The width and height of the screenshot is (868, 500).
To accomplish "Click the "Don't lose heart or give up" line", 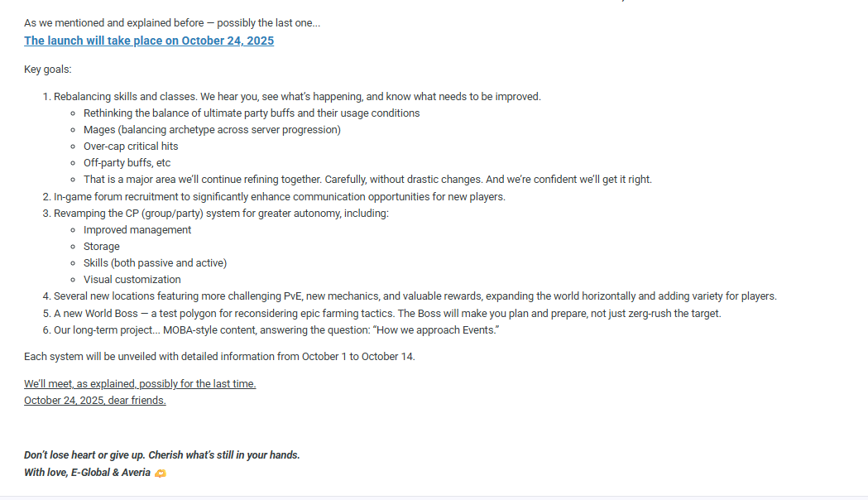I will (162, 455).
